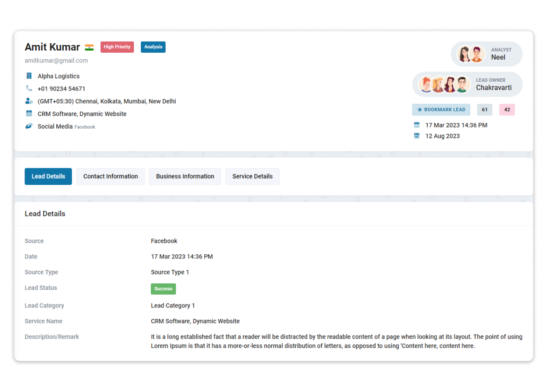
Task: Open the Business Information tab
Action: (x=185, y=176)
